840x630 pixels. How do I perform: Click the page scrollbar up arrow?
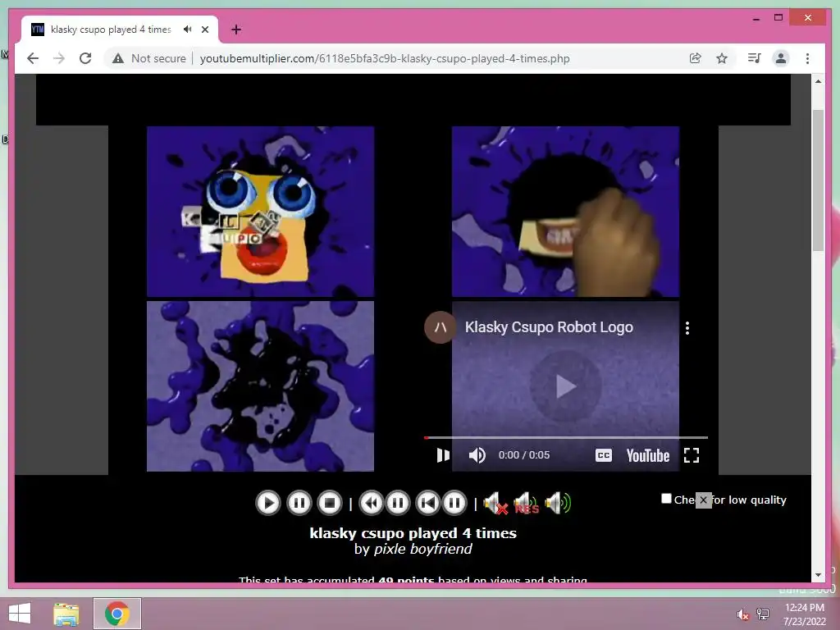tap(818, 81)
